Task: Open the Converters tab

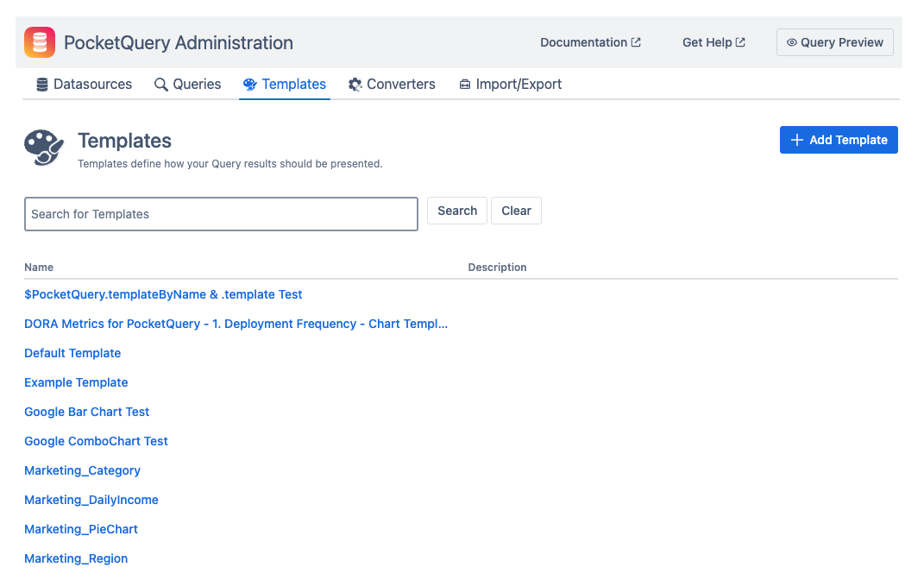Action: (x=400, y=84)
